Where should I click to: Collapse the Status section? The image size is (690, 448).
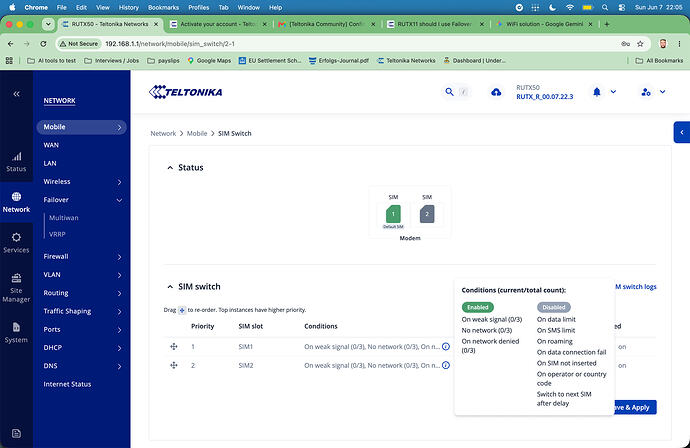170,168
